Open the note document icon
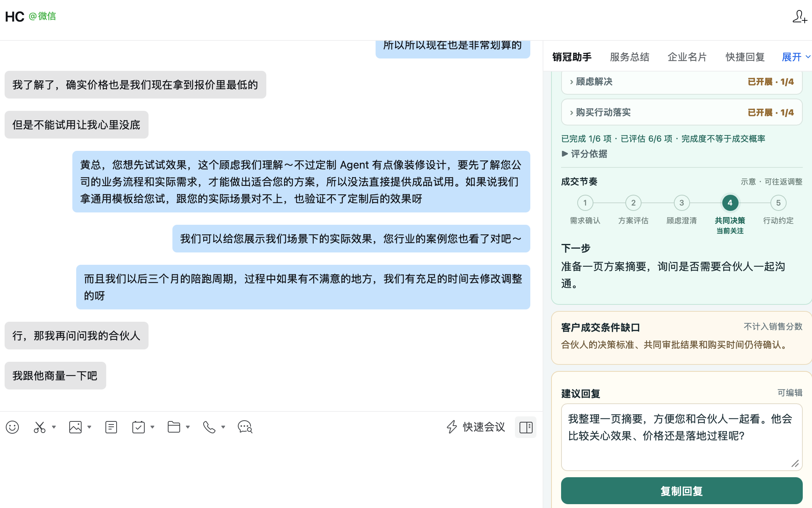Viewport: 812px width, 508px height. click(111, 427)
